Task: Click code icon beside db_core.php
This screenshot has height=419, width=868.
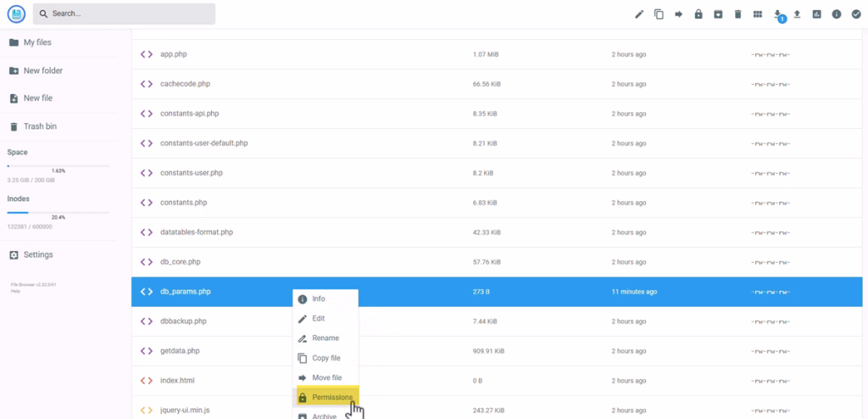Action: (146, 261)
